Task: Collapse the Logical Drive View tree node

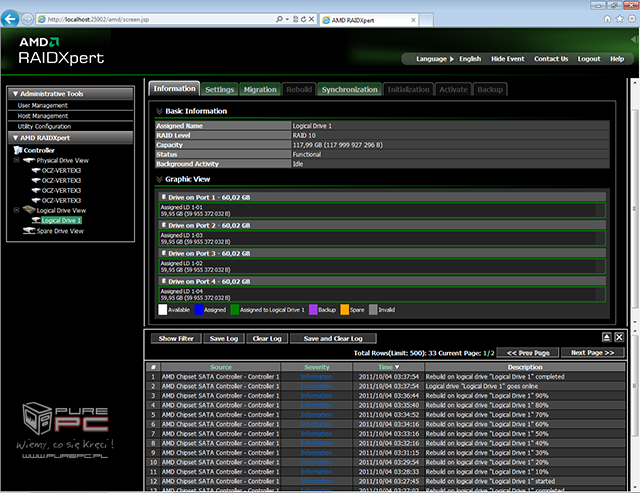Action: pos(16,210)
